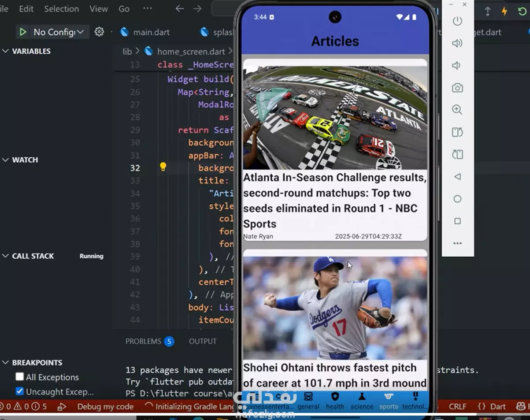Viewport: 530px width, 420px height.
Task: Restart debugging with the green restart icon
Action: [522, 11]
